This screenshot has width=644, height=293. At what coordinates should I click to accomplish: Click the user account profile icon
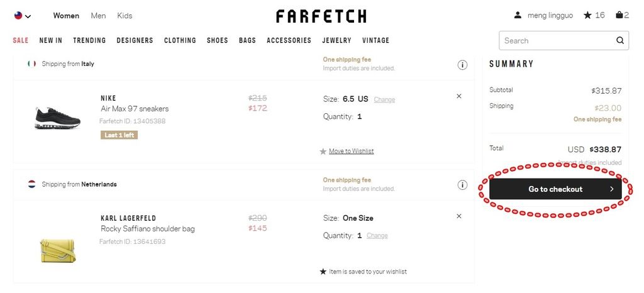[x=518, y=15]
